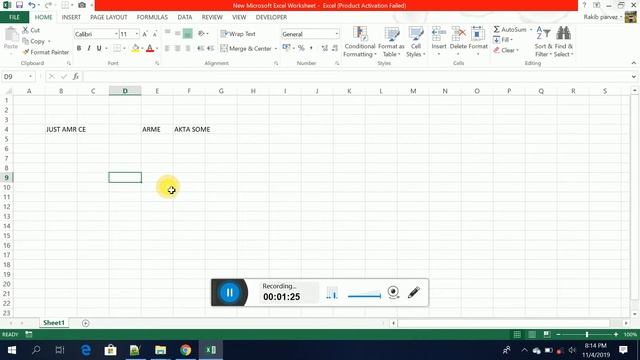Open the Format cells menu
The image size is (640, 360).
pos(478,41)
